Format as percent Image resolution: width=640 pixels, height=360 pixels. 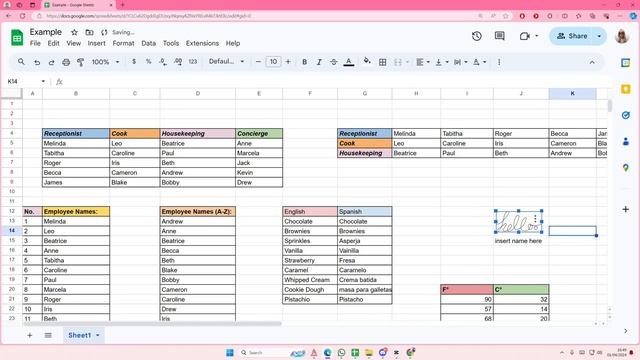149,62
